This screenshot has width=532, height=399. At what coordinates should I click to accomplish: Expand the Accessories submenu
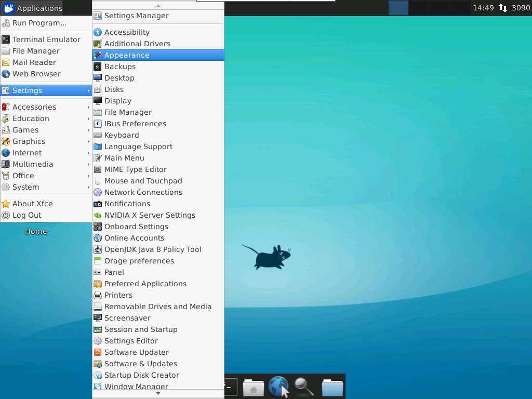click(46, 107)
